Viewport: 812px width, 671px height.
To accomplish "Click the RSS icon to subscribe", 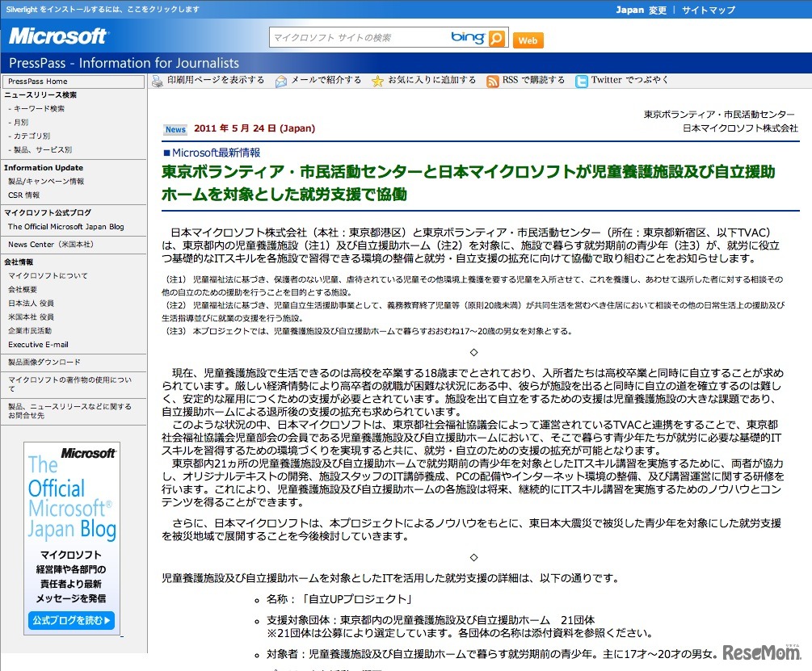I will [493, 80].
